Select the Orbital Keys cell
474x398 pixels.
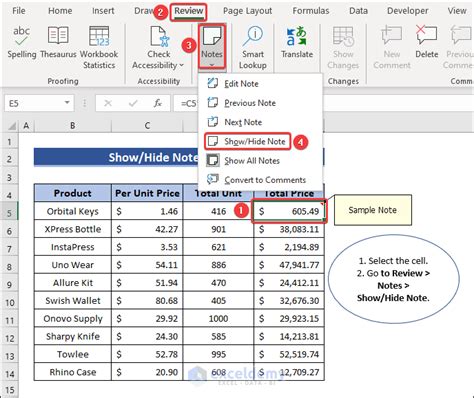tap(72, 211)
